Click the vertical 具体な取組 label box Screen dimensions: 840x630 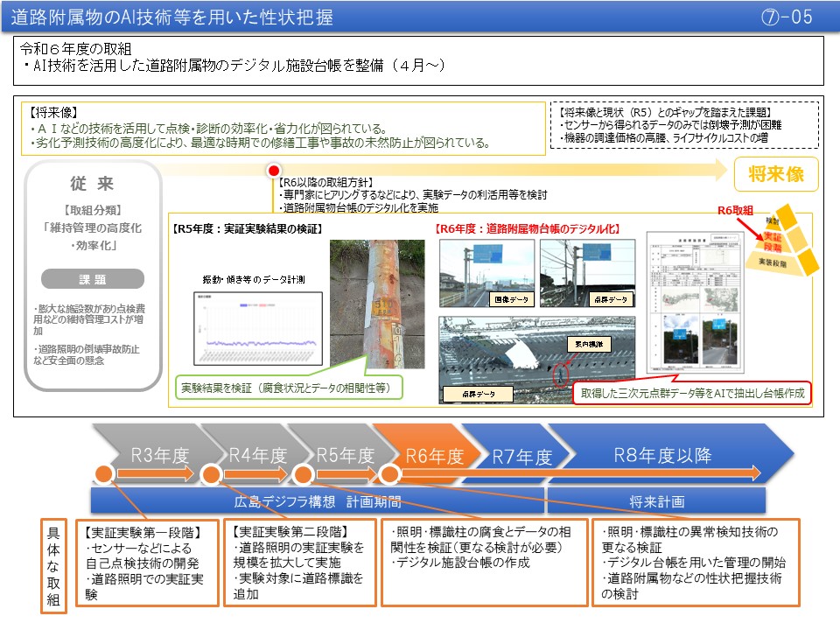(x=53, y=566)
